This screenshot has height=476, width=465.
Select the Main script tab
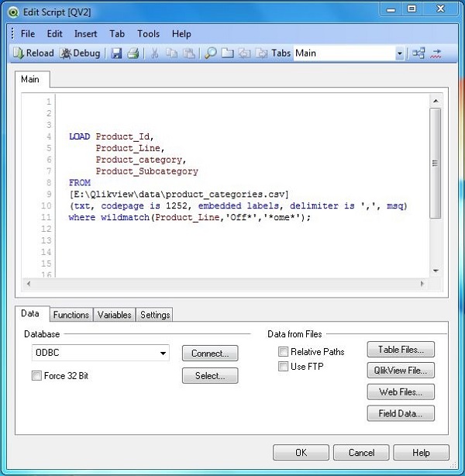(33, 79)
